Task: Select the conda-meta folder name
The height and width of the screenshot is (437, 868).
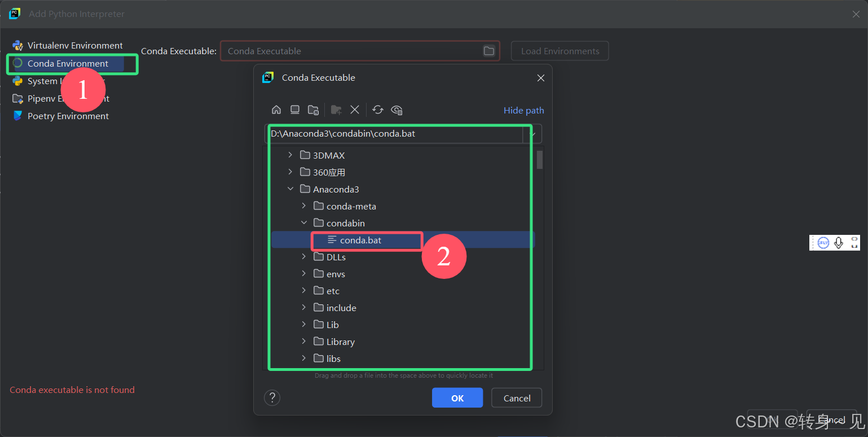Action: pyautogui.click(x=351, y=206)
